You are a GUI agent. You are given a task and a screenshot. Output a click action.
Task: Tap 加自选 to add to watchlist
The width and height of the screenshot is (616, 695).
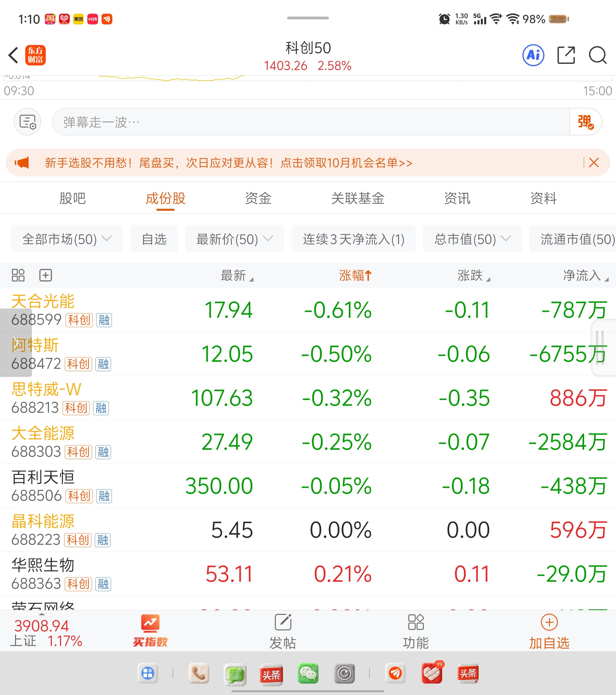click(x=549, y=632)
